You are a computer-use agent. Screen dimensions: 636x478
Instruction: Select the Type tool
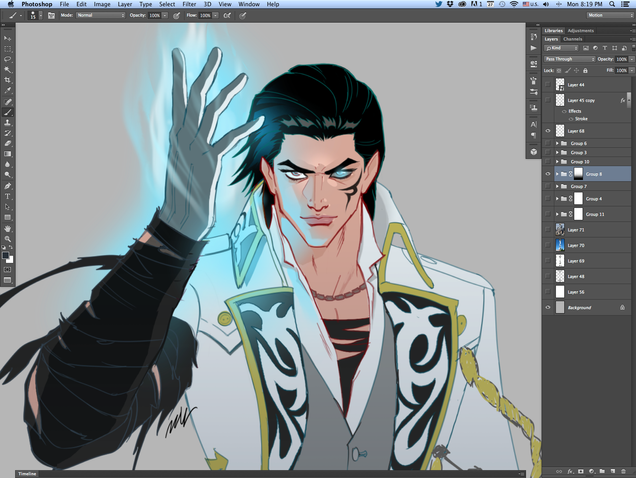point(7,196)
